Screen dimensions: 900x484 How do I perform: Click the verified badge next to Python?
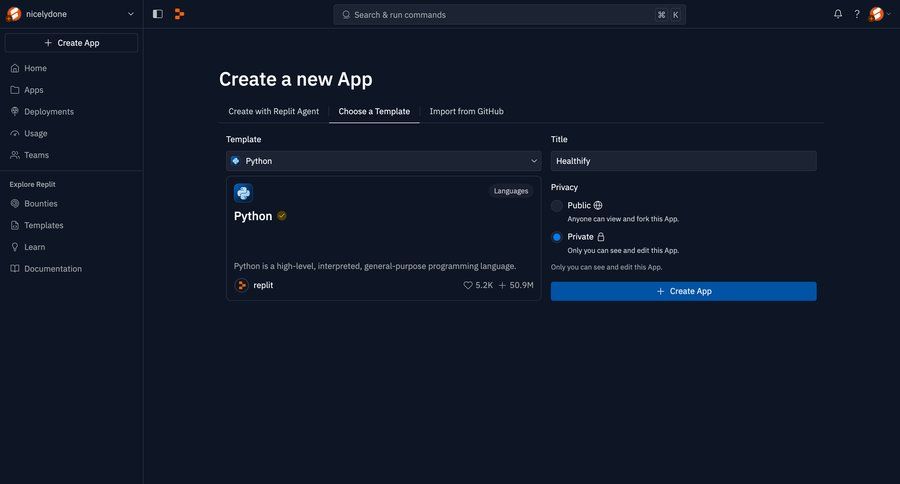(282, 216)
